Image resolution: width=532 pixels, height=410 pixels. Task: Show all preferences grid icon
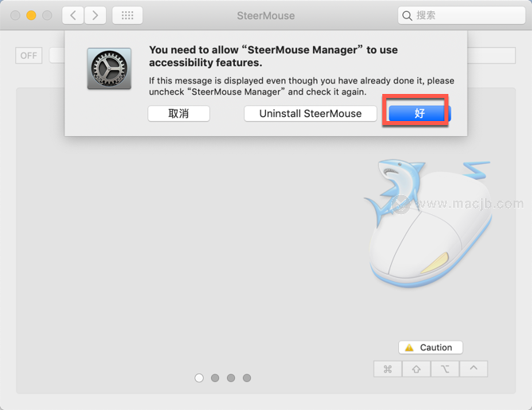127,15
